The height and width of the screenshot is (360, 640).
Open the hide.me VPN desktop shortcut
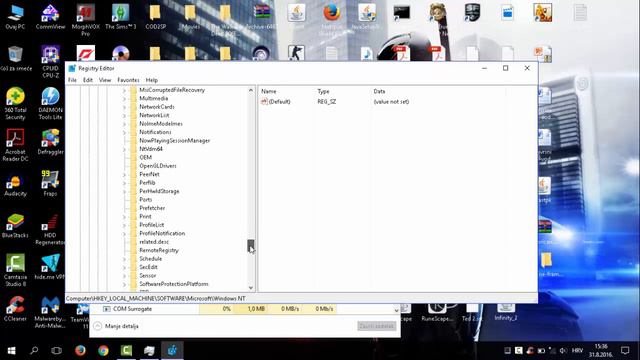point(50,267)
